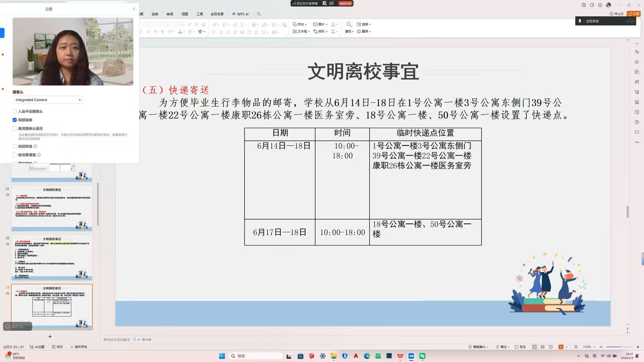Image resolution: width=644 pixels, height=362 pixels.
Task: Open the Review (审阅) tab
Action: coord(170,14)
